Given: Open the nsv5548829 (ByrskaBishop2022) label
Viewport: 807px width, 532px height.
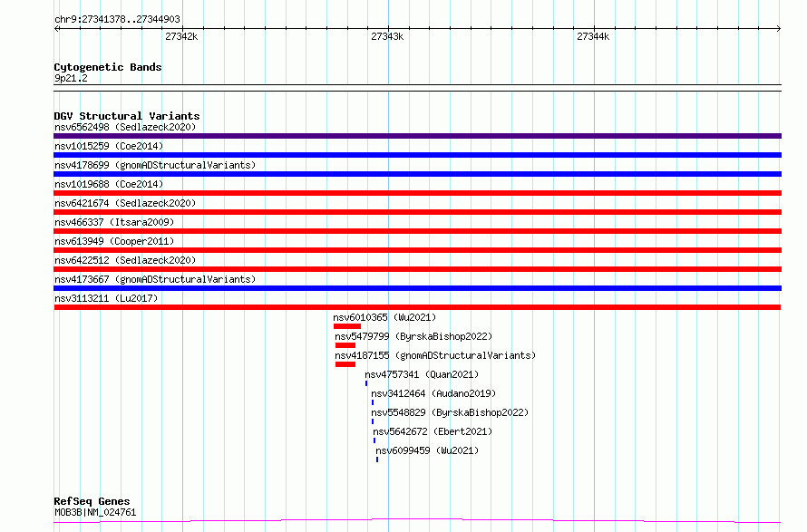Looking at the screenshot, I should [450, 412].
